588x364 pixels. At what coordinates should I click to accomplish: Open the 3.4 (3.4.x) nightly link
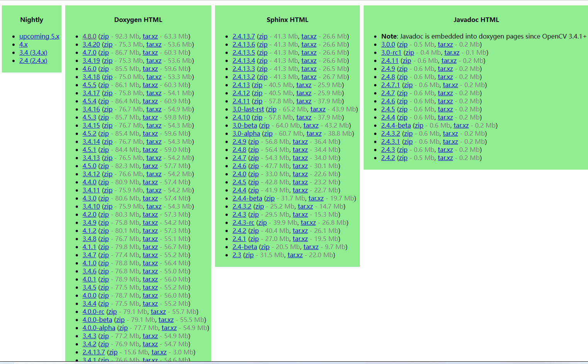(33, 52)
